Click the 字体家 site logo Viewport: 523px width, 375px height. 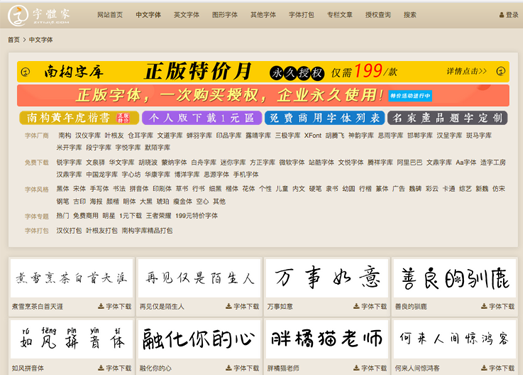pos(39,15)
